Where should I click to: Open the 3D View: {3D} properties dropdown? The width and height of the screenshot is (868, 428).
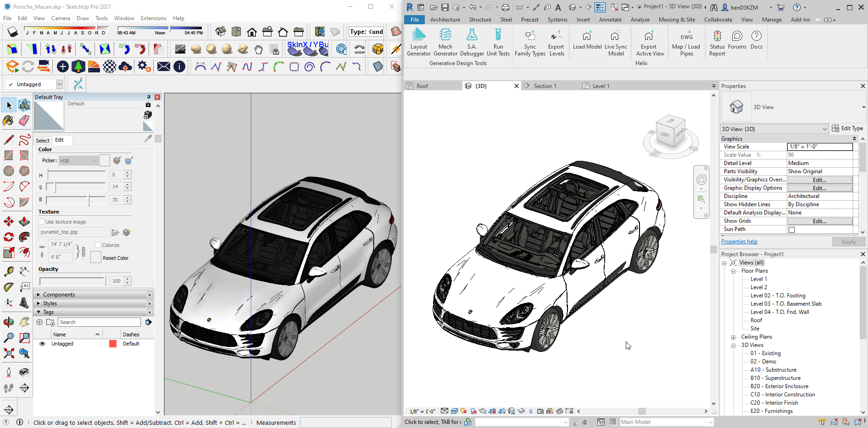click(x=774, y=129)
